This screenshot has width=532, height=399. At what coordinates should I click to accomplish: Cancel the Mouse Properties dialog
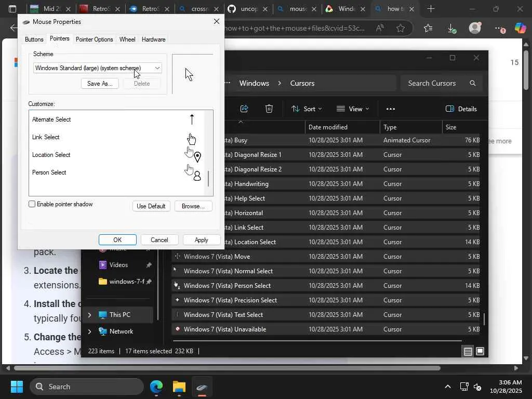159,240
